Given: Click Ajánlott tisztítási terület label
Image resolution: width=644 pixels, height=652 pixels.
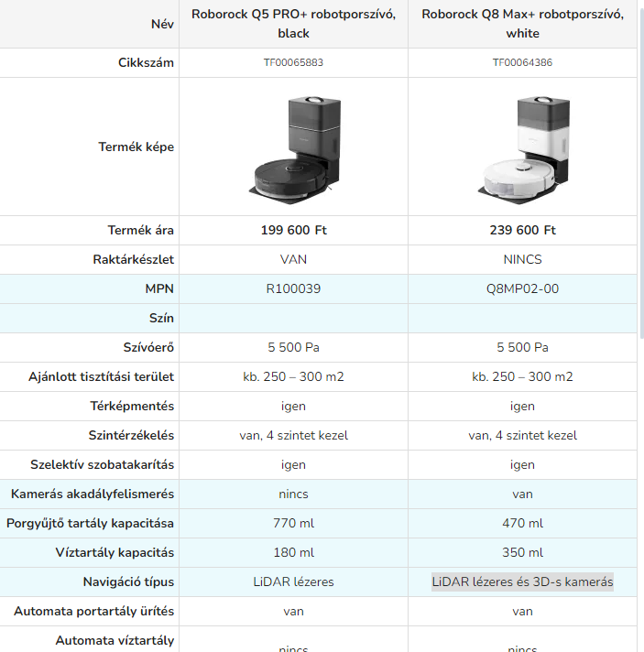Looking at the screenshot, I should click(101, 376).
